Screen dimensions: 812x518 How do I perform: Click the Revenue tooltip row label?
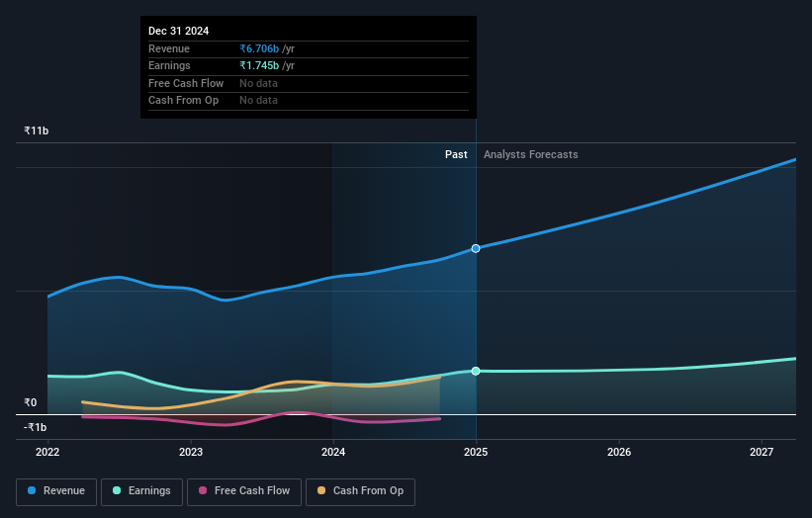(x=169, y=48)
